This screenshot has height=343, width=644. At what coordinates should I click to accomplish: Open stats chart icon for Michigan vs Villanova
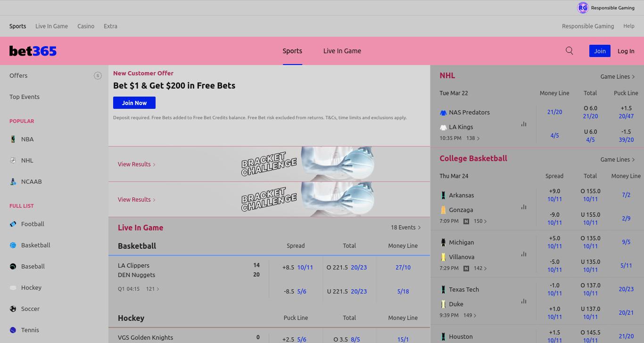click(524, 254)
